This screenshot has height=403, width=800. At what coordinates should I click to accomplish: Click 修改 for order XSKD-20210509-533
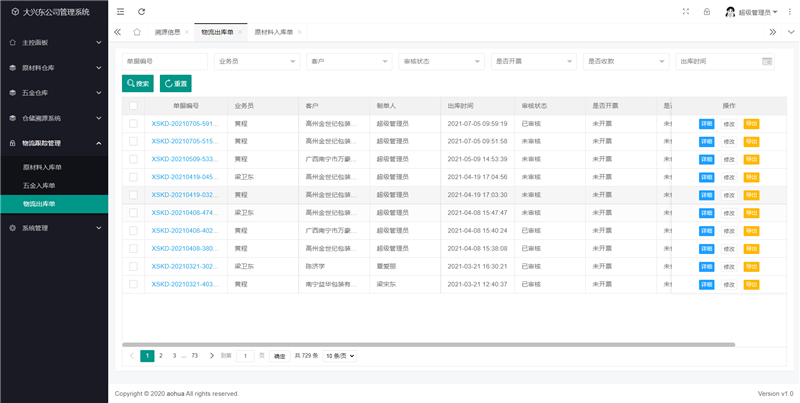729,159
